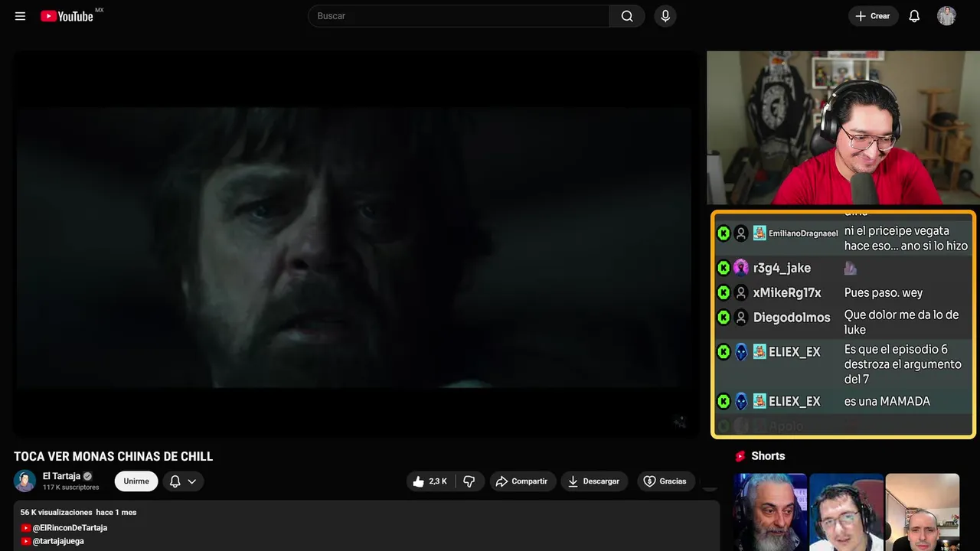Click the magnifier search button
The width and height of the screenshot is (980, 551).
[x=627, y=16]
